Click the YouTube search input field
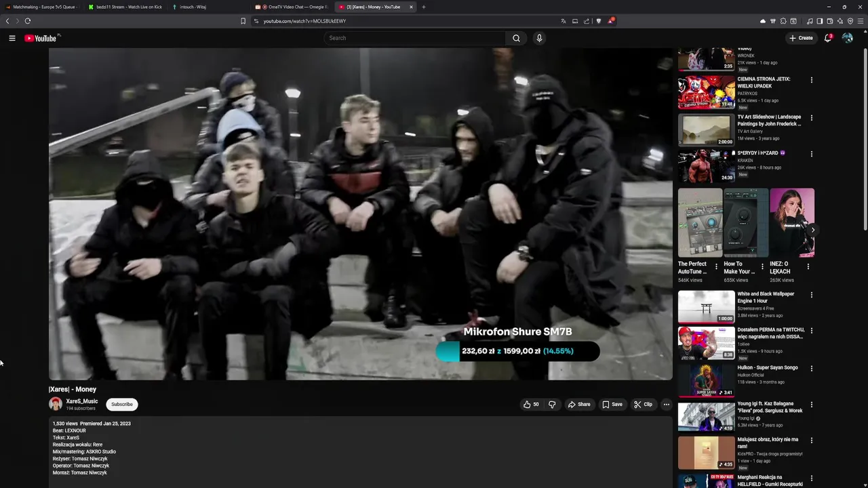 (415, 38)
